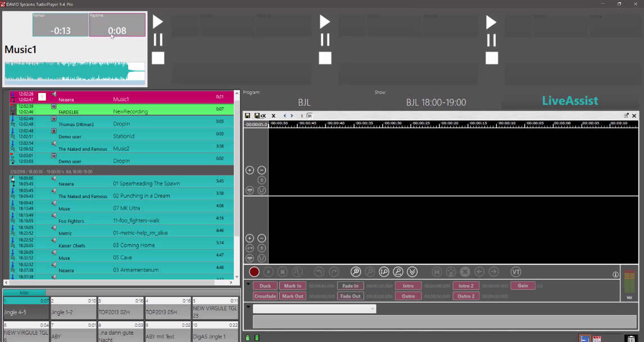Click plus icon on upper track
The image size is (644, 342).
[250, 170]
